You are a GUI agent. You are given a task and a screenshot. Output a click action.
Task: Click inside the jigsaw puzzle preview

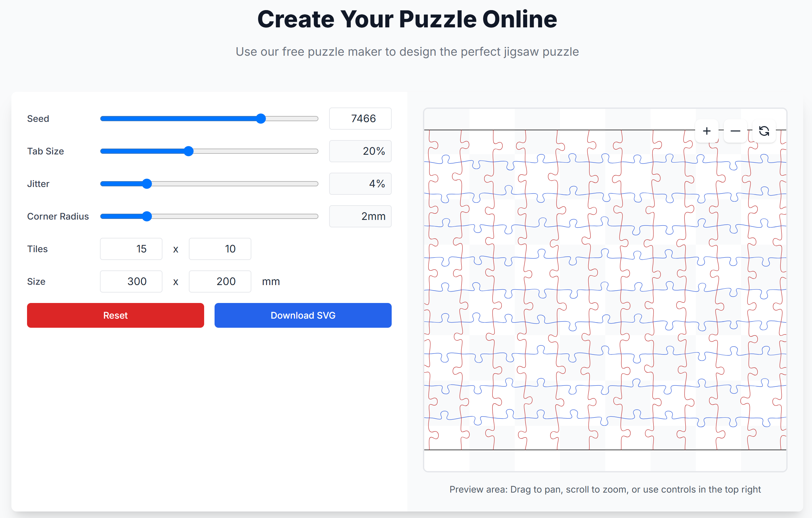pos(605,290)
